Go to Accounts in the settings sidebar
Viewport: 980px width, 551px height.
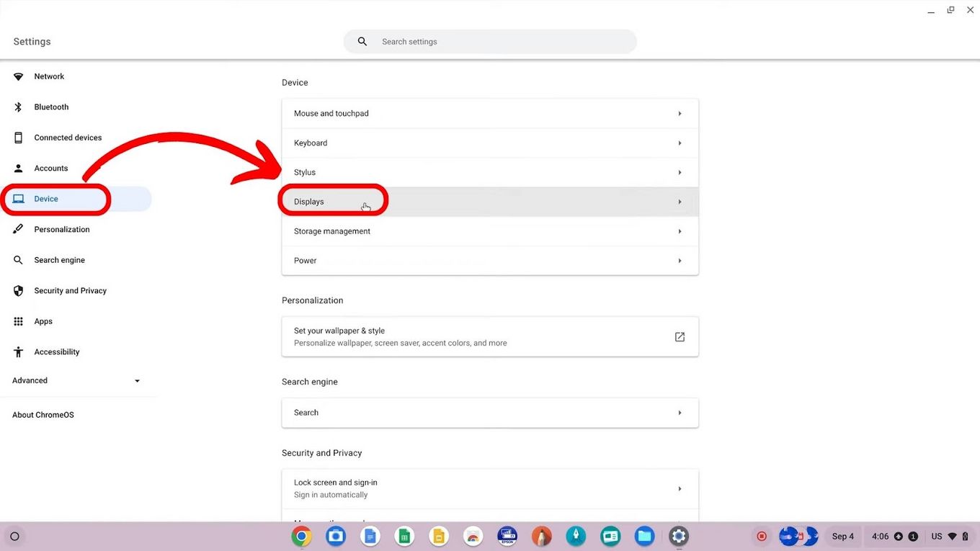pyautogui.click(x=50, y=168)
